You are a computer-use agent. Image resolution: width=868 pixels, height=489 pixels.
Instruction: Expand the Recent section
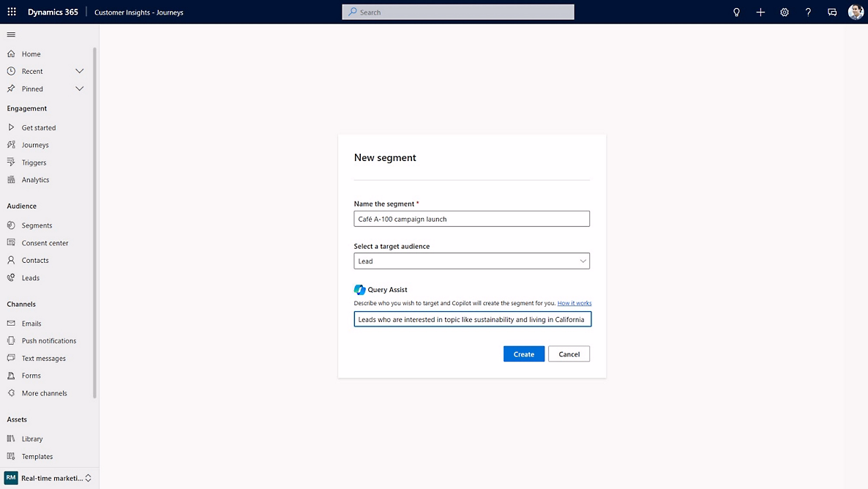pyautogui.click(x=79, y=71)
